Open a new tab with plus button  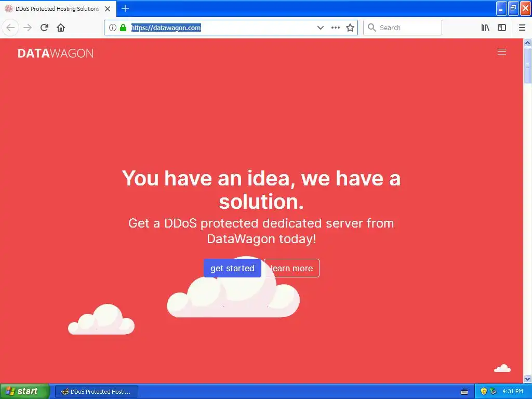pos(125,8)
